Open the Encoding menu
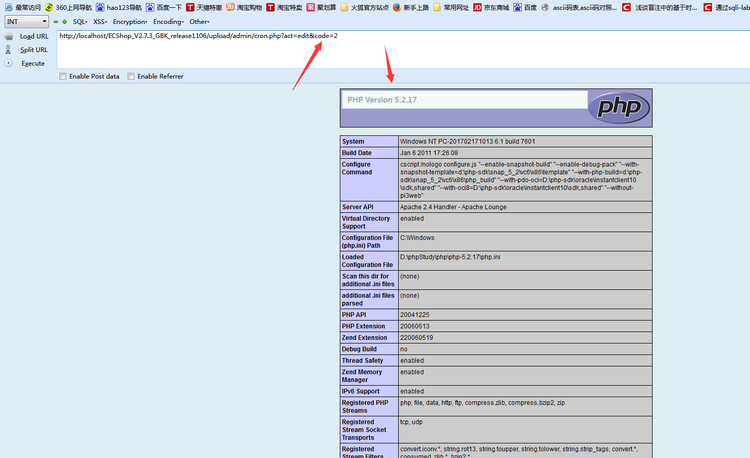Image resolution: width=750 pixels, height=458 pixels. click(169, 21)
